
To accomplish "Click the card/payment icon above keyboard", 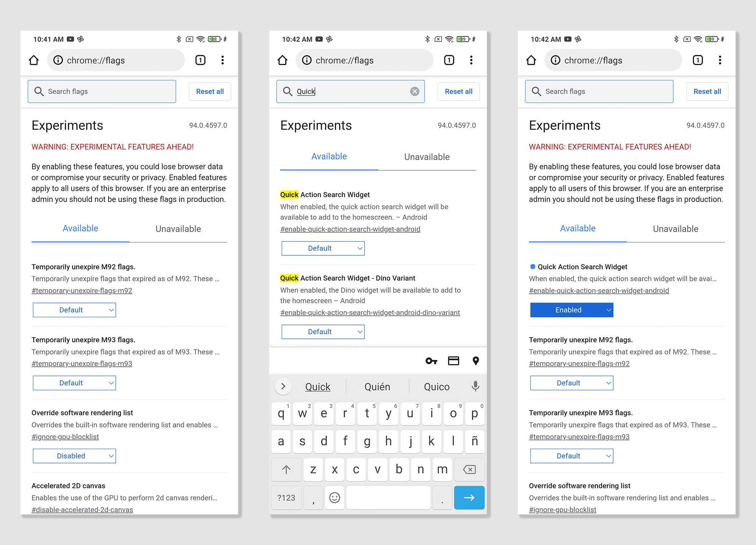I will click(x=454, y=360).
